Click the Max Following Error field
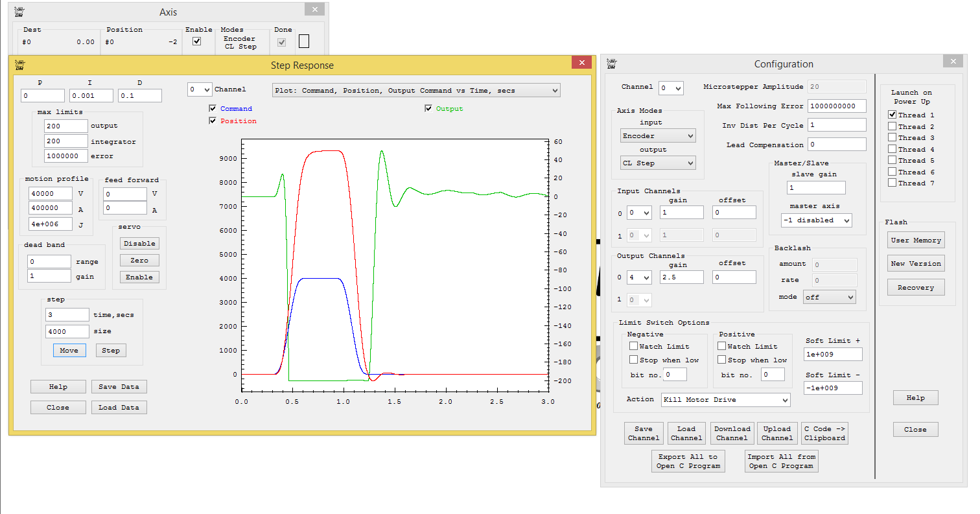This screenshot has height=514, width=980. (837, 106)
